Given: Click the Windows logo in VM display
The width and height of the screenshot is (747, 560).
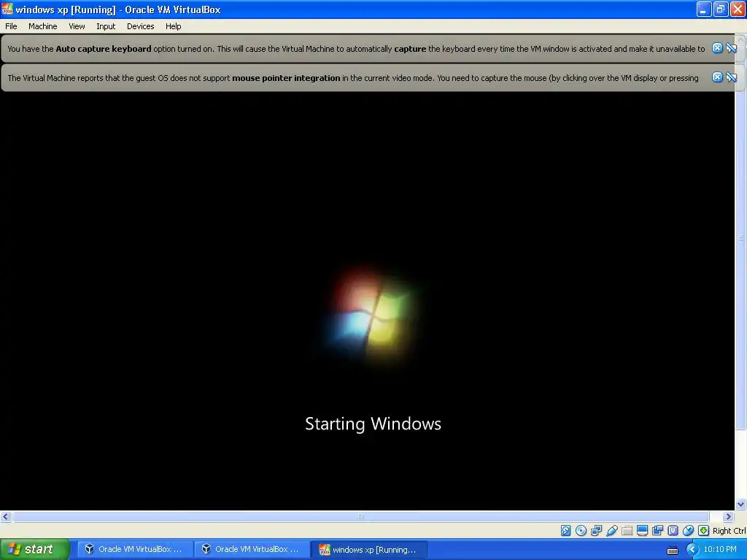Looking at the screenshot, I should coord(371,316).
